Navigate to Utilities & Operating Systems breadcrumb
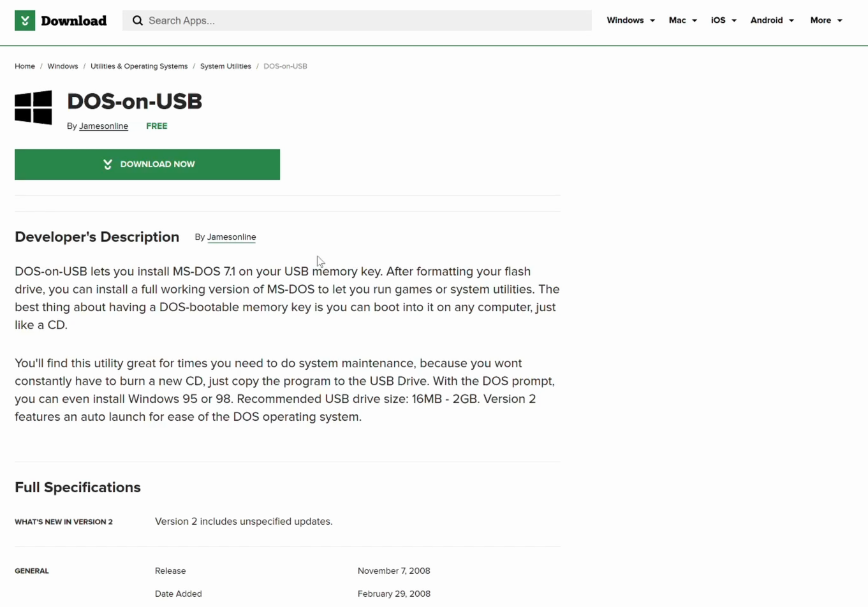 (139, 66)
